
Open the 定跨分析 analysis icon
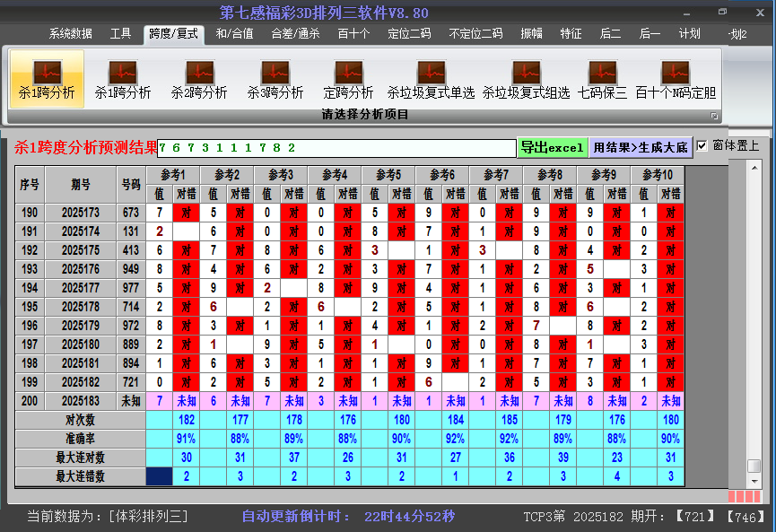point(348,79)
